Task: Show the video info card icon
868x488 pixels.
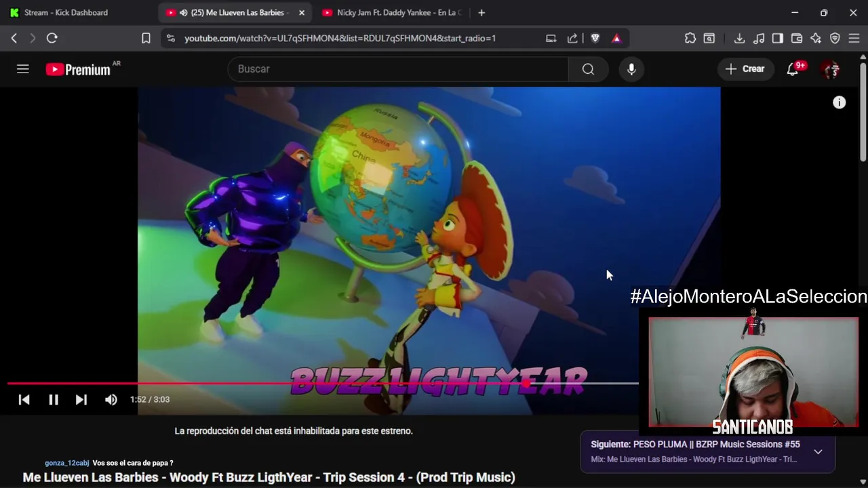Action: tap(840, 102)
